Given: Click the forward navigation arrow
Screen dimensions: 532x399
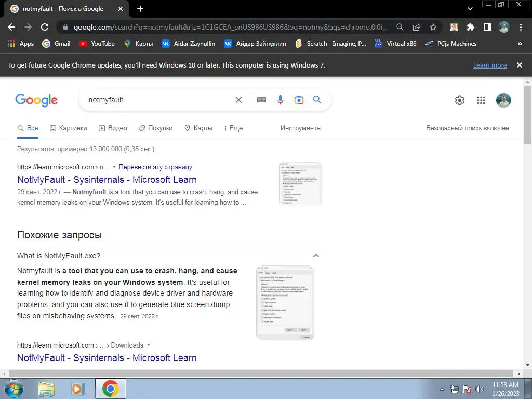Looking at the screenshot, I should [x=28, y=27].
